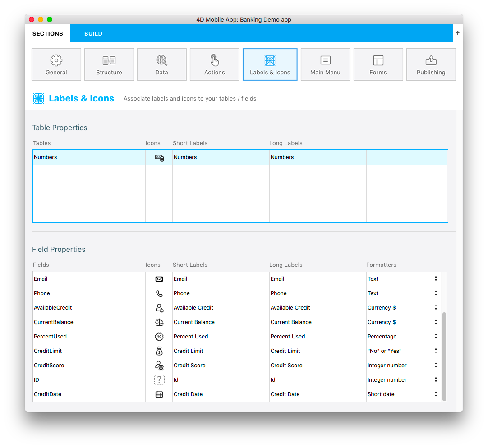Click the CreditDate calendar icon

[159, 394]
